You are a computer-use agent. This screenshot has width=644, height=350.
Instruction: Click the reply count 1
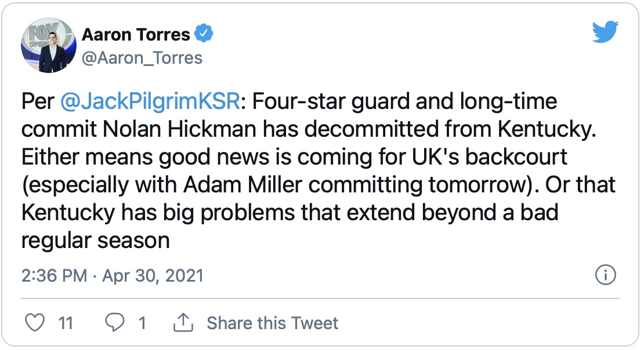tap(142, 323)
